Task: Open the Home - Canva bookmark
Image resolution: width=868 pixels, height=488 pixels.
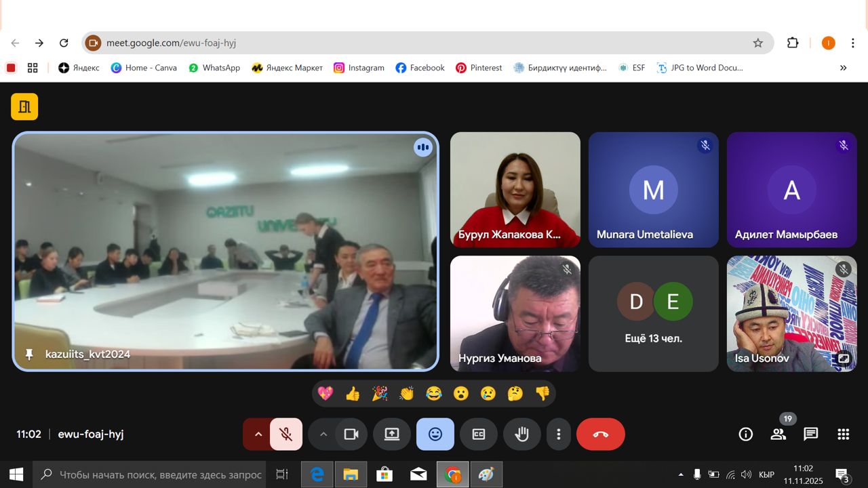Action: pyautogui.click(x=144, y=68)
